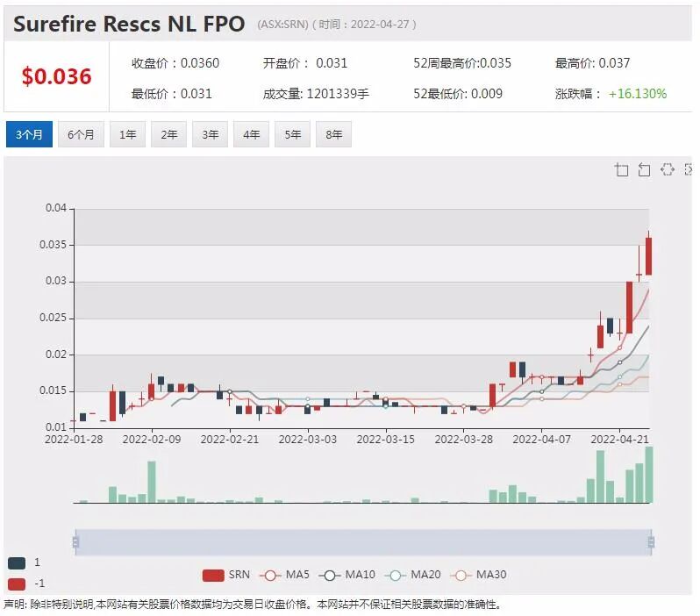Click the 52周最高价:0.035 value

pyautogui.click(x=462, y=63)
